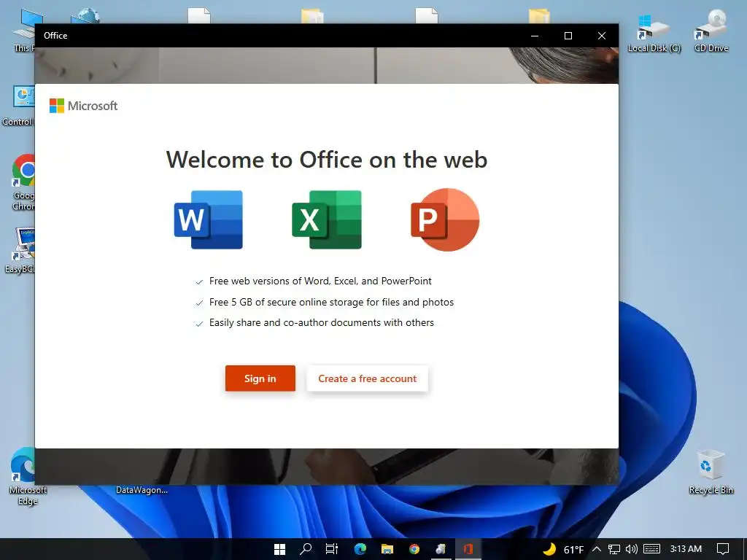Open File Explorer from the taskbar
Screen dimensions: 747x560
(x=387, y=549)
